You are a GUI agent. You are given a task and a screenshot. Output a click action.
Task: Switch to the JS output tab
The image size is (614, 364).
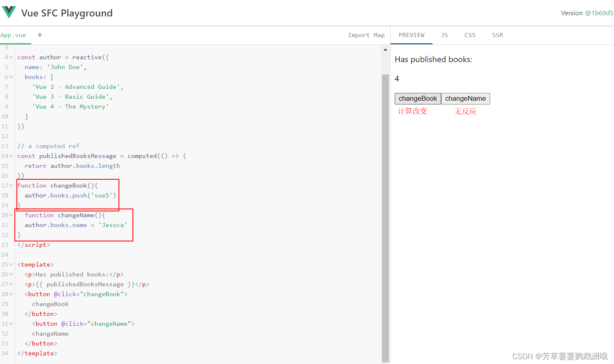pyautogui.click(x=444, y=35)
